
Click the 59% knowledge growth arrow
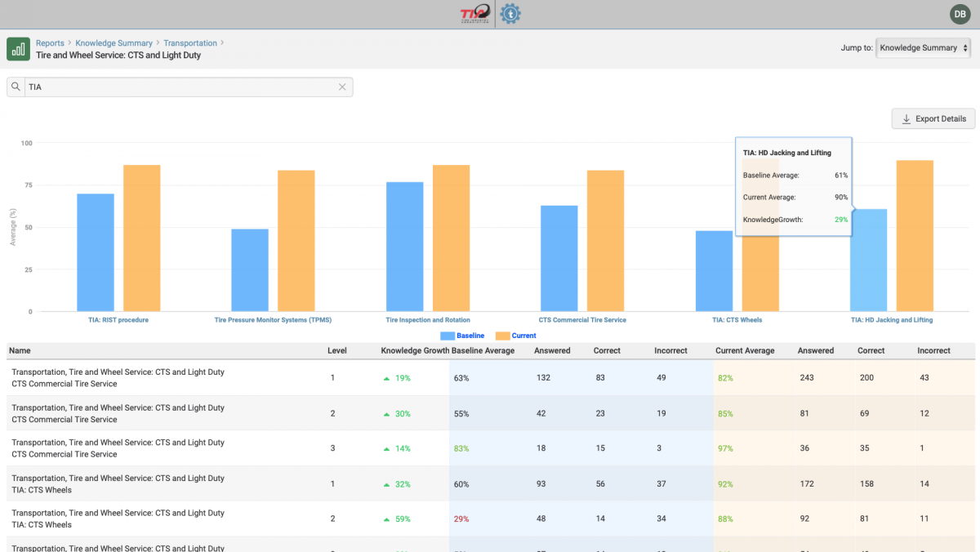[x=386, y=519]
